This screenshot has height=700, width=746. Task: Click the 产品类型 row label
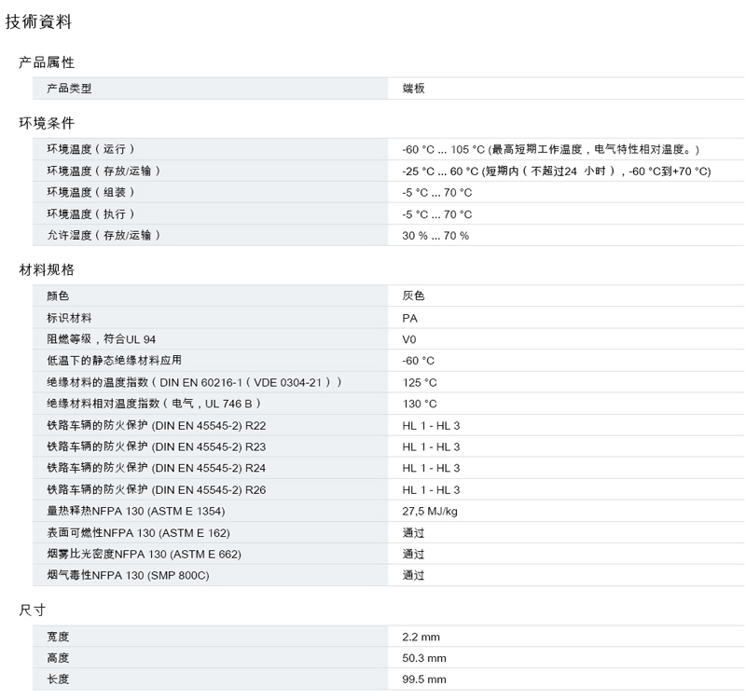coord(69,89)
